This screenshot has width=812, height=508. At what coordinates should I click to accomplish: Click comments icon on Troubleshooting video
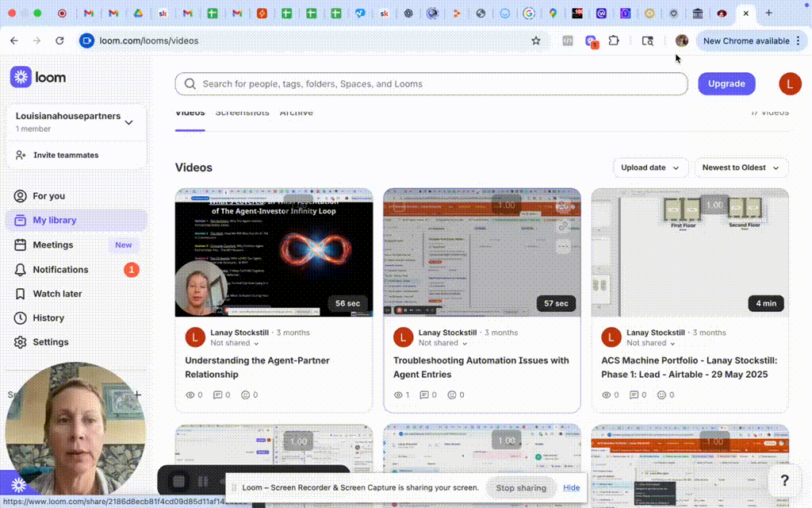point(424,395)
